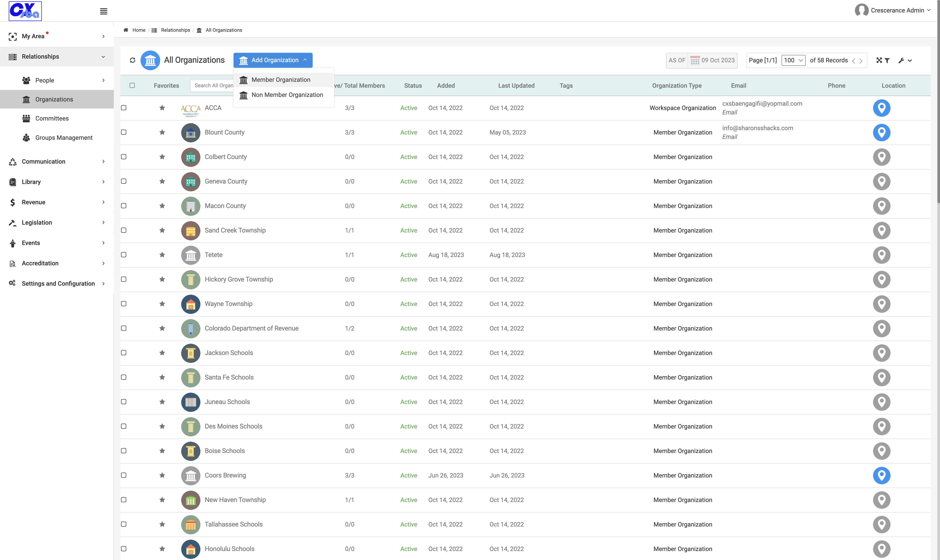Screen dimensions: 940x560
Task: Select the Wayne Township checkbox
Action: [x=123, y=304]
